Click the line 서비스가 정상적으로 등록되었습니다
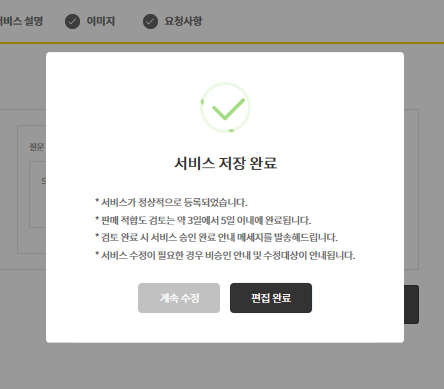 (x=171, y=202)
